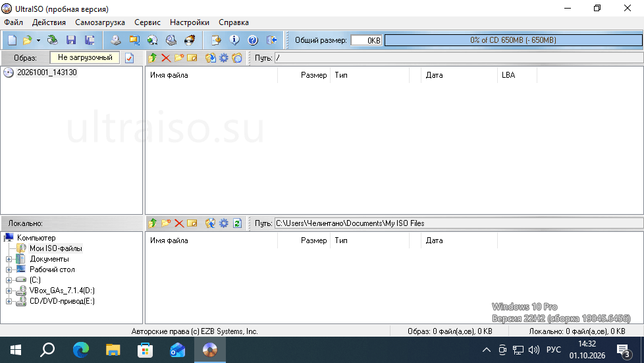Open the Самозагрузка menu
The image size is (644, 363).
[x=100, y=22]
